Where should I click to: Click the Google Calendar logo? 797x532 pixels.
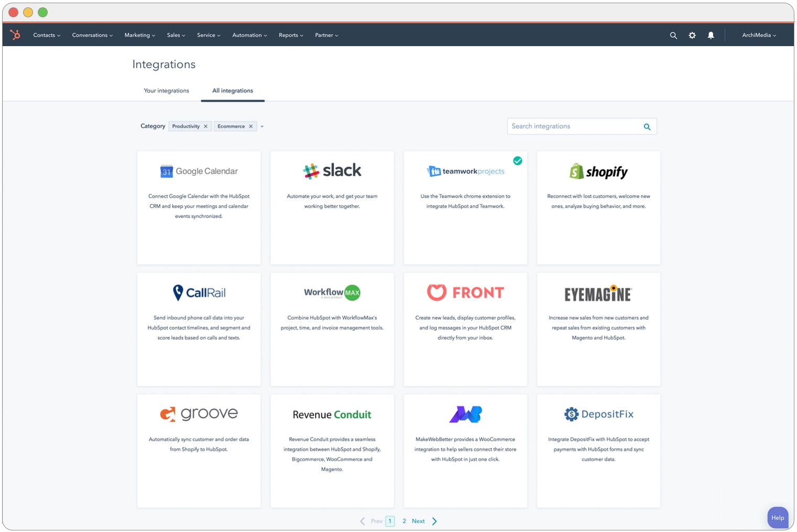(x=199, y=171)
